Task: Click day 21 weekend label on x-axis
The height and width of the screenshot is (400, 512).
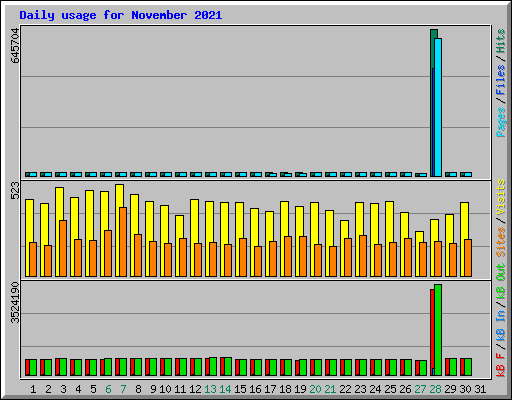Action: coord(330,389)
